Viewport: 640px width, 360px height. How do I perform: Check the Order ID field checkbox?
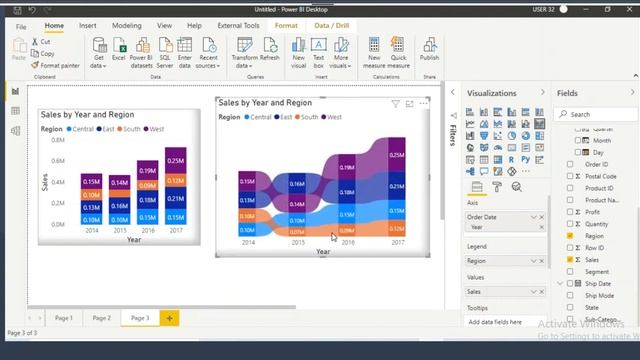(x=570, y=164)
